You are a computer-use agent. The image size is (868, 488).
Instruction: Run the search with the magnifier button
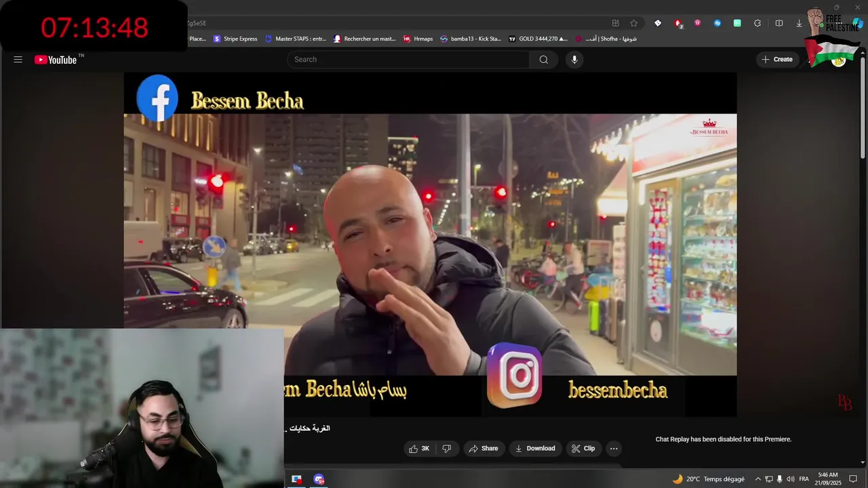tap(544, 60)
